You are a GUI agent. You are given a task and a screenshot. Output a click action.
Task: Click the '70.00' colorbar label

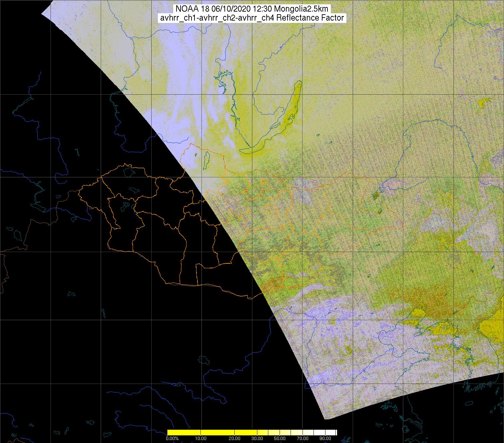pyautogui.click(x=303, y=438)
